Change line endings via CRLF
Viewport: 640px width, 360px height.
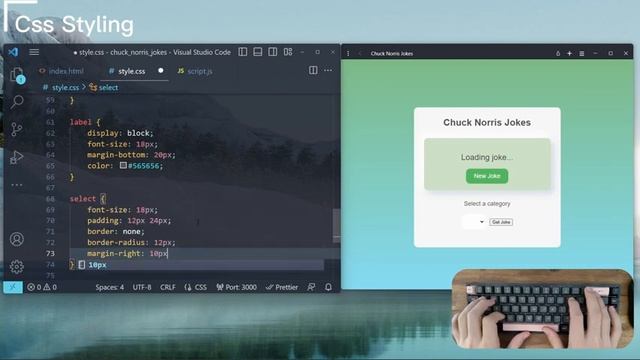[168, 287]
